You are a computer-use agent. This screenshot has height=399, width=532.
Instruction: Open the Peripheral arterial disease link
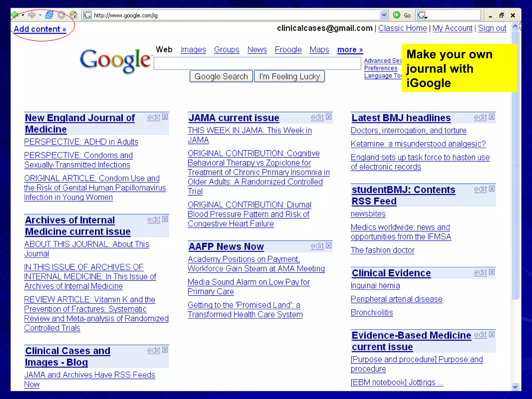coord(396,299)
